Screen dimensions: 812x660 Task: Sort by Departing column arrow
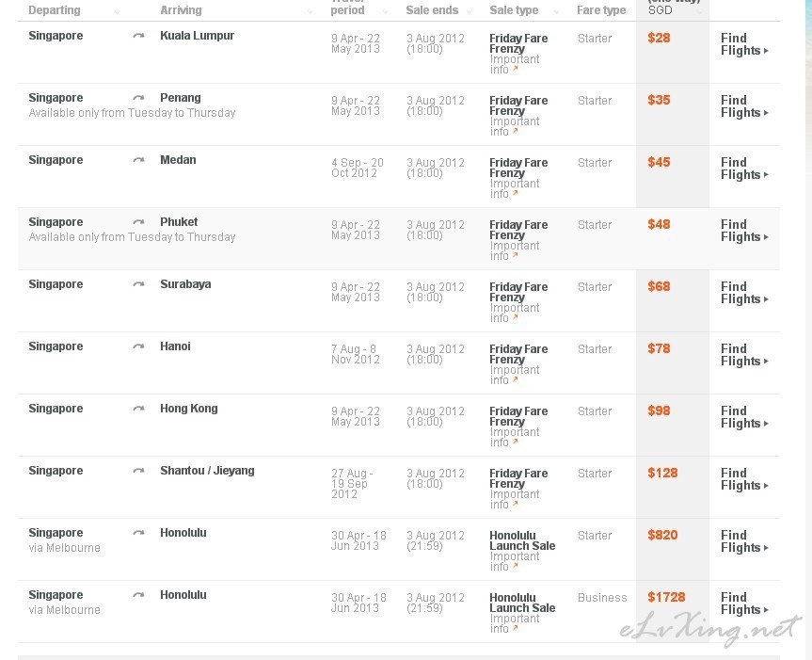117,12
